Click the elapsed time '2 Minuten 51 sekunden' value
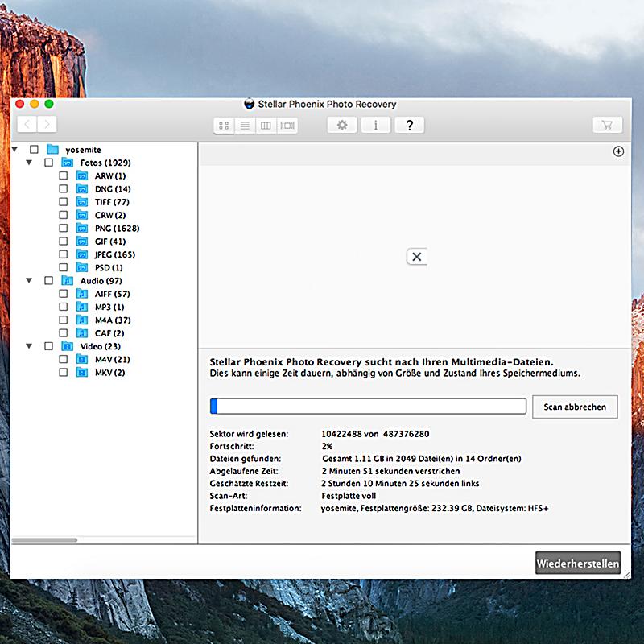This screenshot has height=644, width=644. [x=390, y=471]
